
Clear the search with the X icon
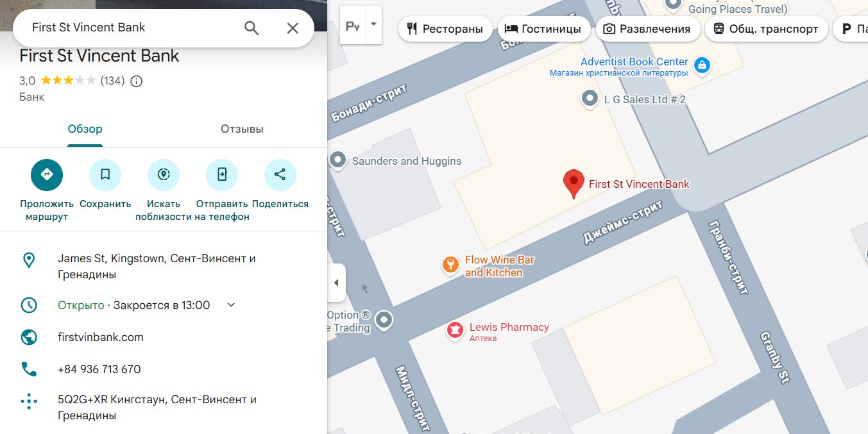click(293, 28)
